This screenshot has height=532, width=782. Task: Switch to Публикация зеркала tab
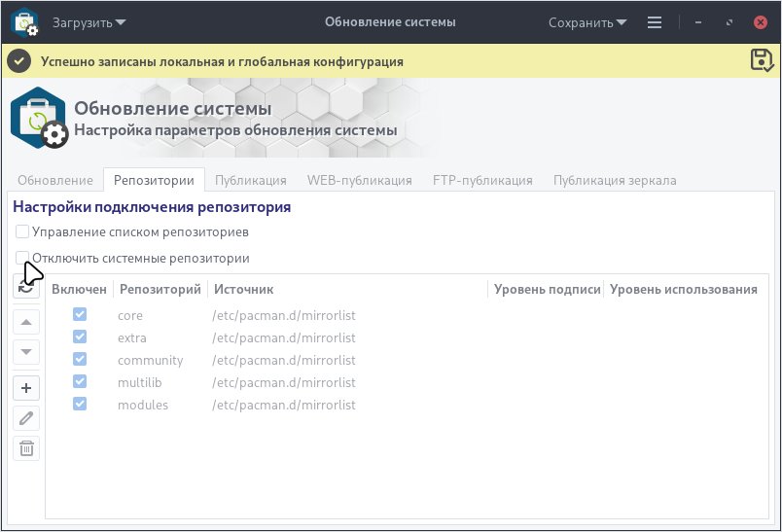pos(615,180)
